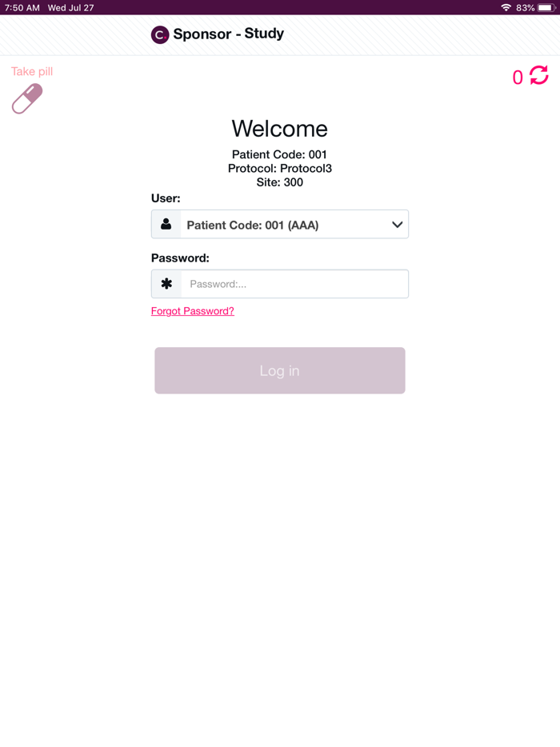The width and height of the screenshot is (560, 747).
Task: Open the Forgot Password? link
Action: (193, 311)
